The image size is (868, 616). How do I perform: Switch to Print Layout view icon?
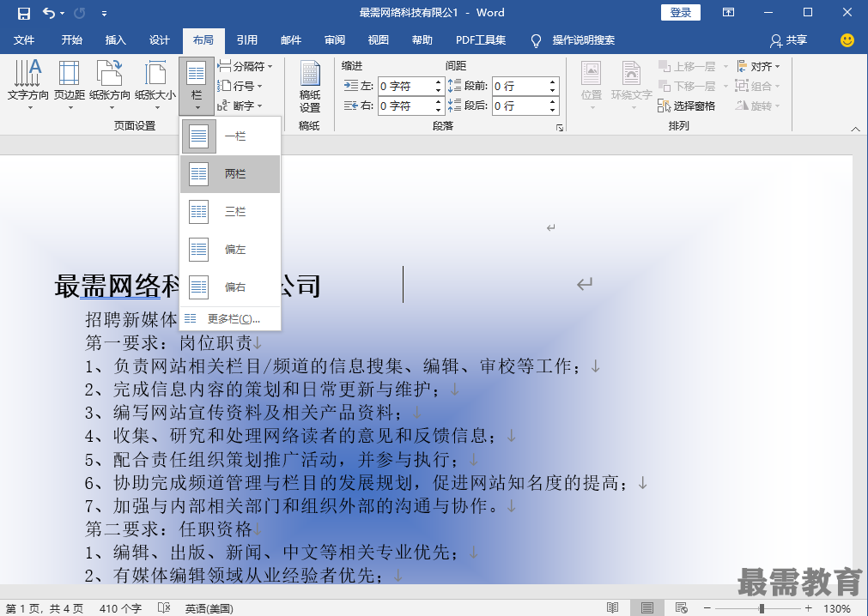pyautogui.click(x=646, y=607)
